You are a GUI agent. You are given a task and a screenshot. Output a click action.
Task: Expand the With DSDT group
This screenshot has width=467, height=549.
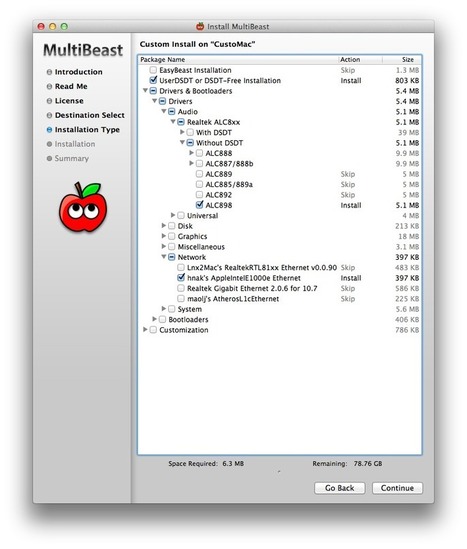click(x=182, y=132)
